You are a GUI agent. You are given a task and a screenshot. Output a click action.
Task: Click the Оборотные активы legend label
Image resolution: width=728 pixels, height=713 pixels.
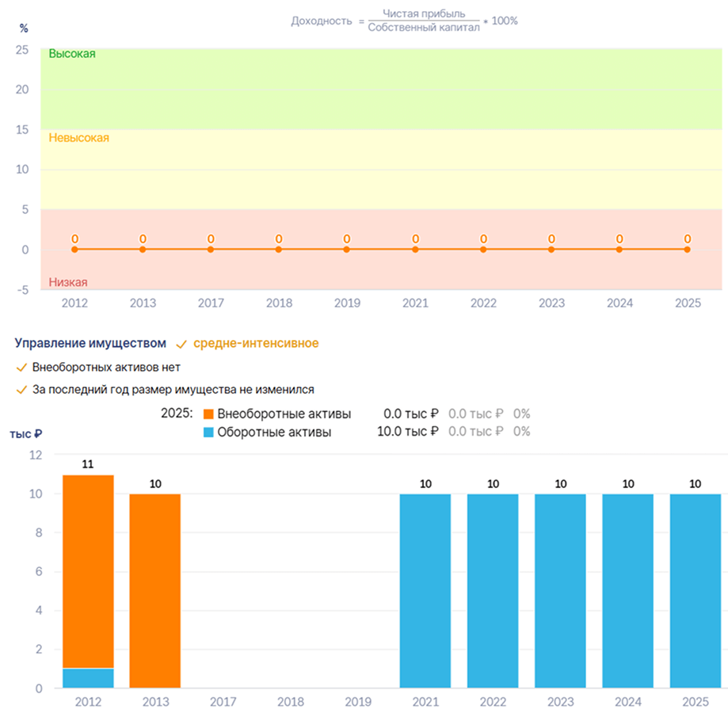click(x=274, y=433)
